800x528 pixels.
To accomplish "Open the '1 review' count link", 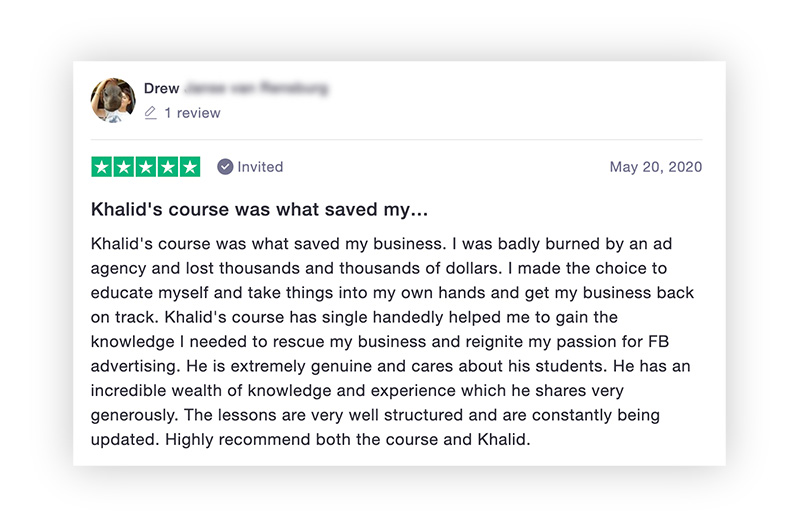I will pos(192,113).
